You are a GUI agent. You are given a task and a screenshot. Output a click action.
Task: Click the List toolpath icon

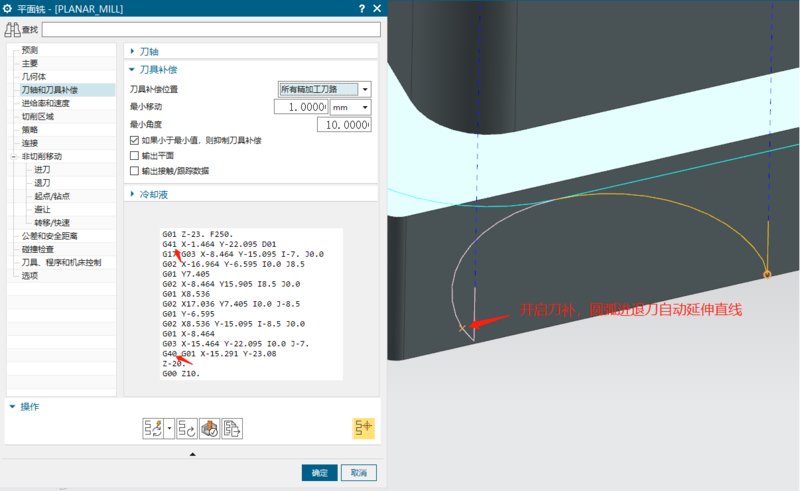pyautogui.click(x=232, y=428)
